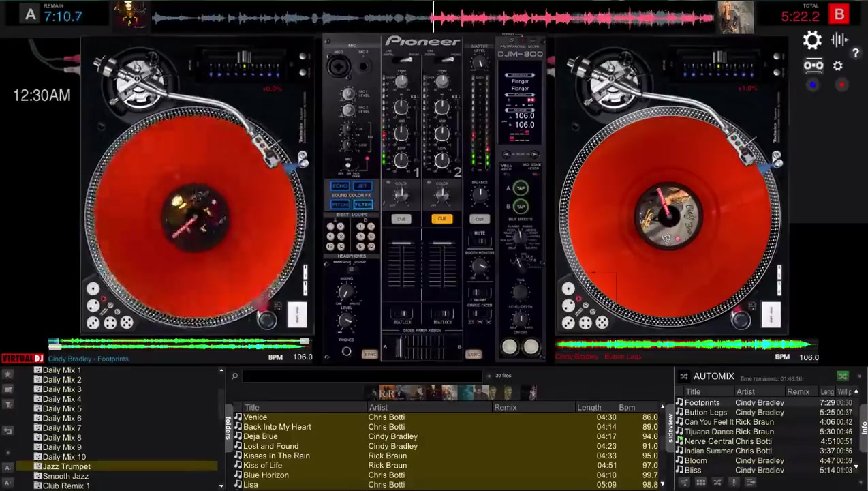Click the grid view icon below automix list
Viewport: 868px width, 491px height.
tap(700, 482)
